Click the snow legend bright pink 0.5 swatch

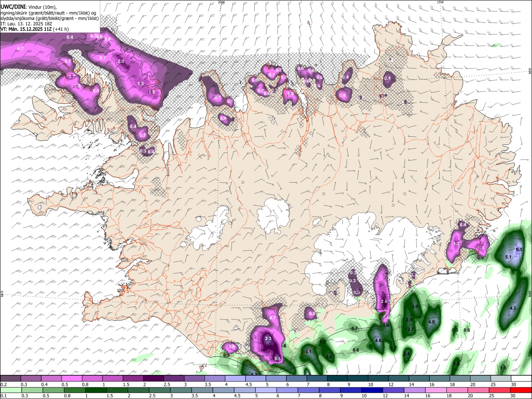coord(71,379)
